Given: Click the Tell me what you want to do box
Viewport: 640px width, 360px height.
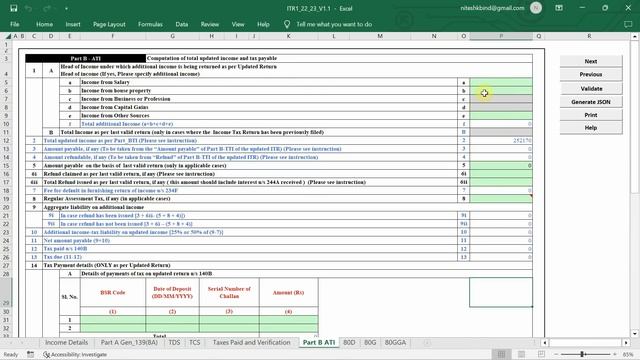Looking at the screenshot, I should point(334,24).
